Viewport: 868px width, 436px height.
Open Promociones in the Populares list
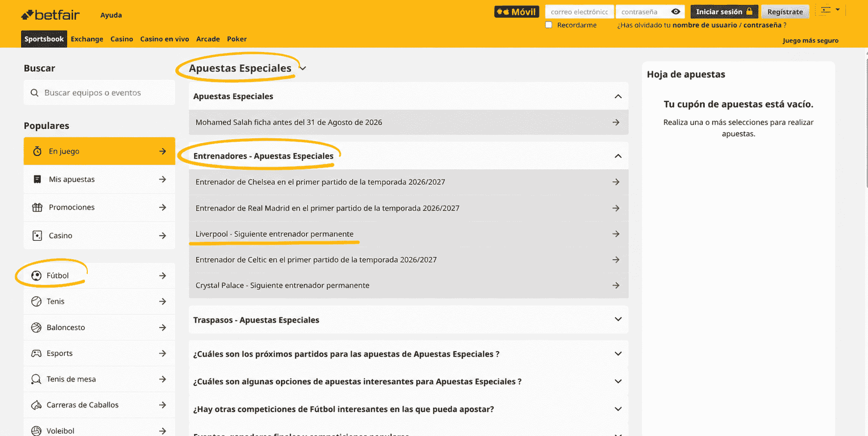(x=99, y=207)
